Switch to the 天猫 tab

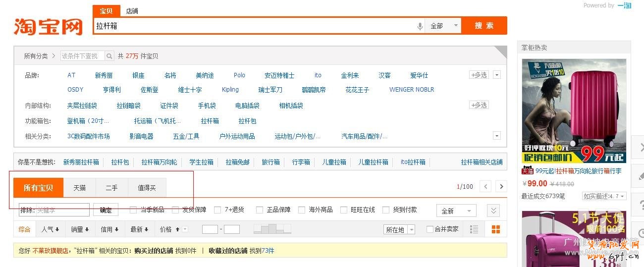point(79,188)
